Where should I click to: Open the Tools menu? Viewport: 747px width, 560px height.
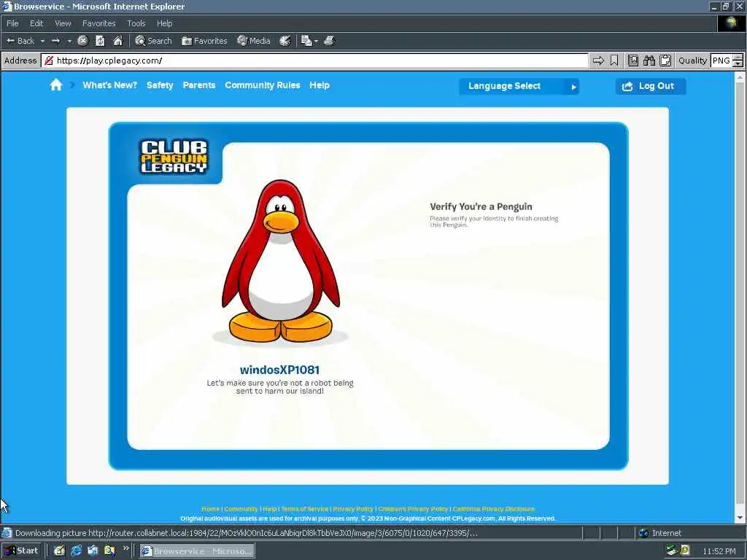pos(136,23)
